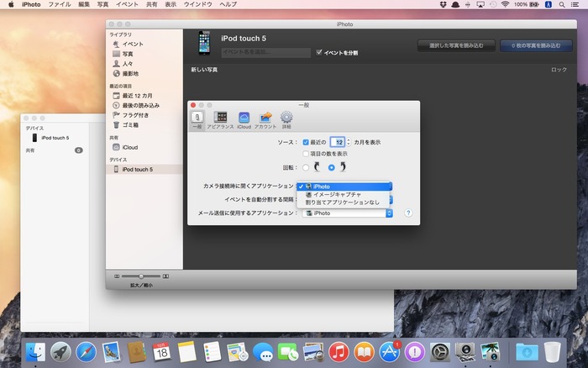Open Safari from the Dock
The image size is (588, 368).
pyautogui.click(x=86, y=352)
